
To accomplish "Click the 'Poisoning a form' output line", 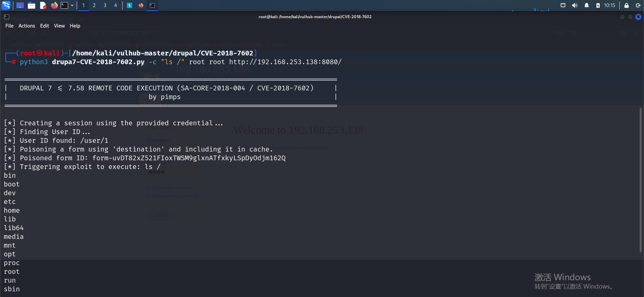I will tap(139, 149).
